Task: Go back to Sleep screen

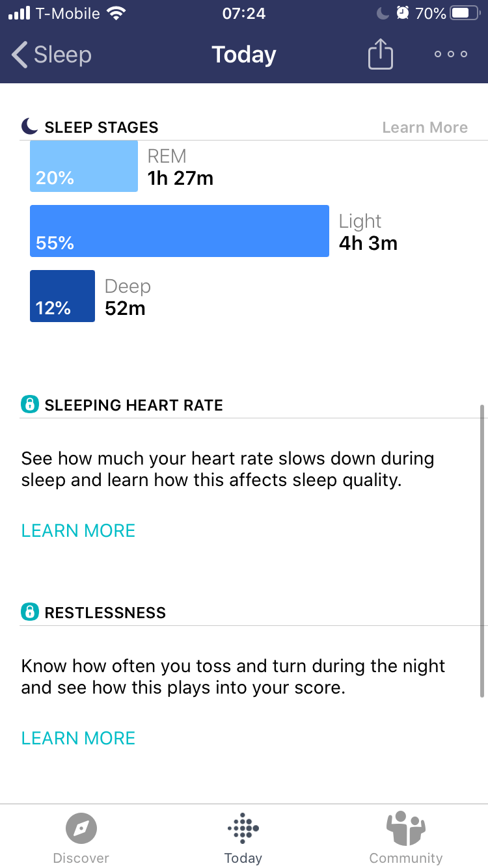Action: pyautogui.click(x=52, y=55)
